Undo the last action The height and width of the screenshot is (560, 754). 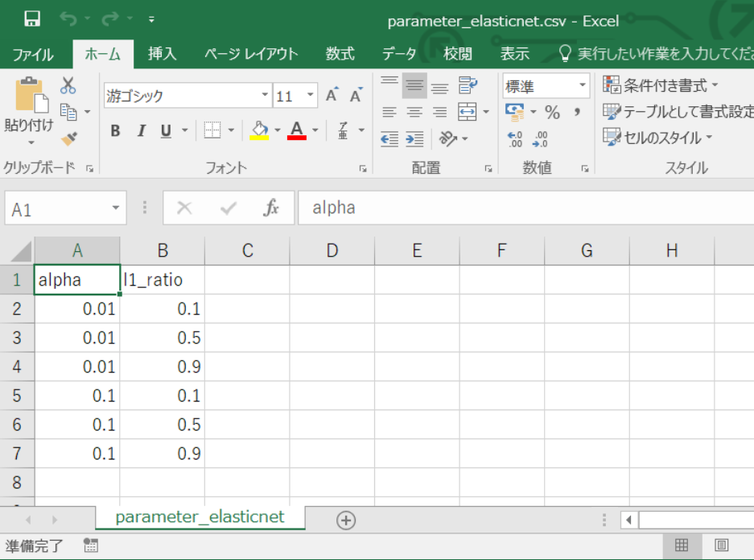tap(68, 19)
